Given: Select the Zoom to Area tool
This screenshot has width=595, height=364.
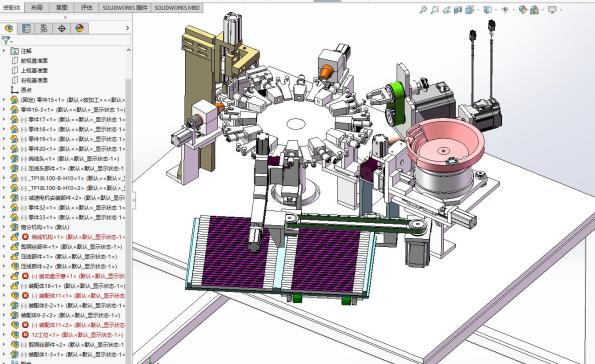Looking at the screenshot, I should click(x=435, y=10).
